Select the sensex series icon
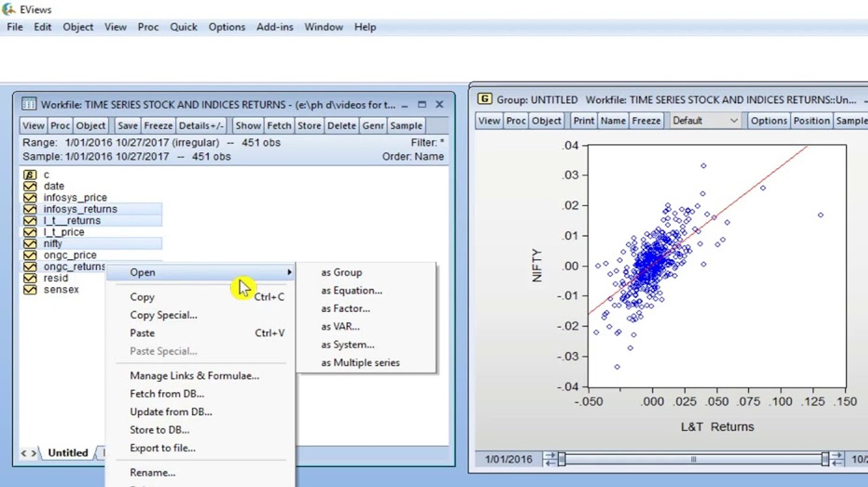868x487 pixels. point(30,290)
